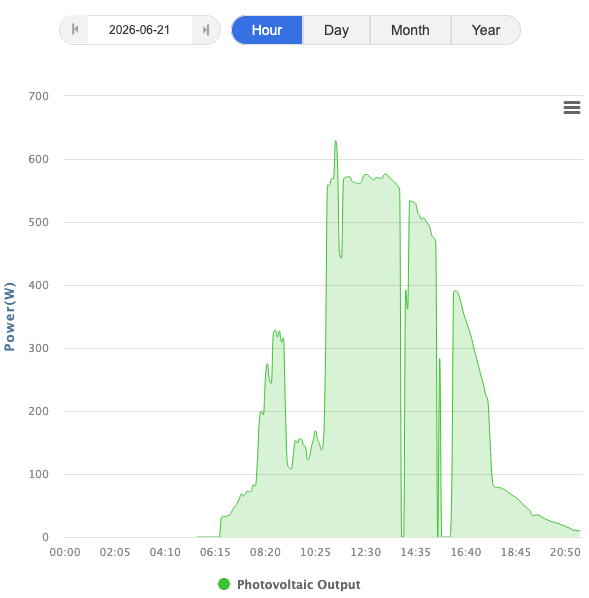Image resolution: width=589 pixels, height=598 pixels.
Task: Click the 2026-06-21 date field
Action: [x=140, y=30]
